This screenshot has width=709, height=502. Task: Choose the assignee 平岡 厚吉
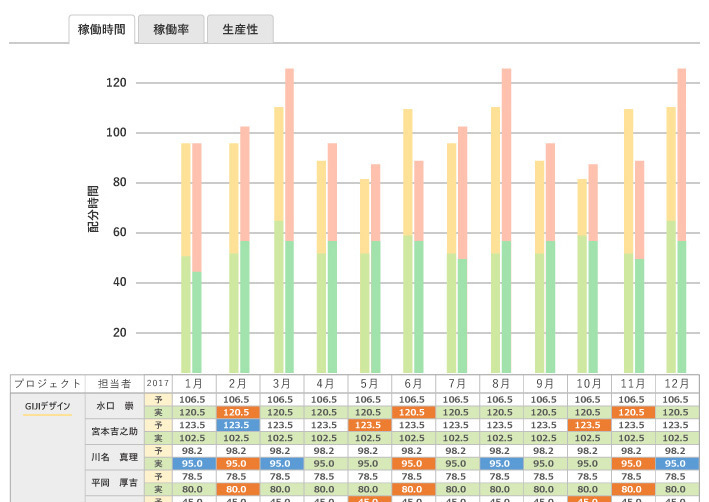click(114, 483)
